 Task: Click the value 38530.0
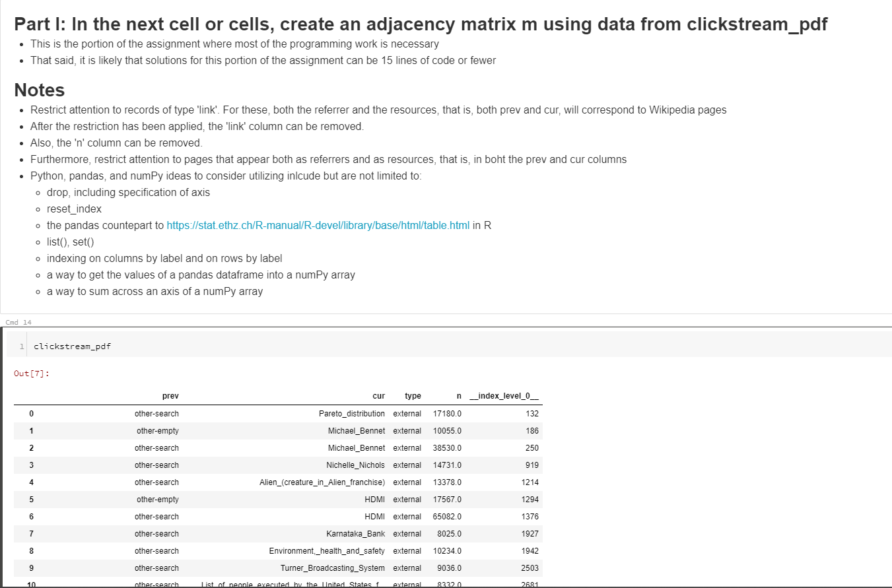[x=448, y=448]
